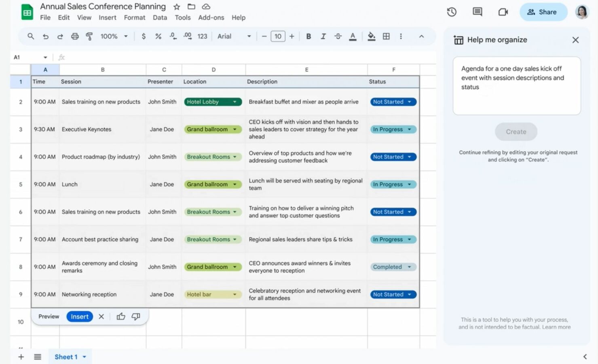598x364 pixels.
Task: Click the Preview button
Action: [x=49, y=317]
